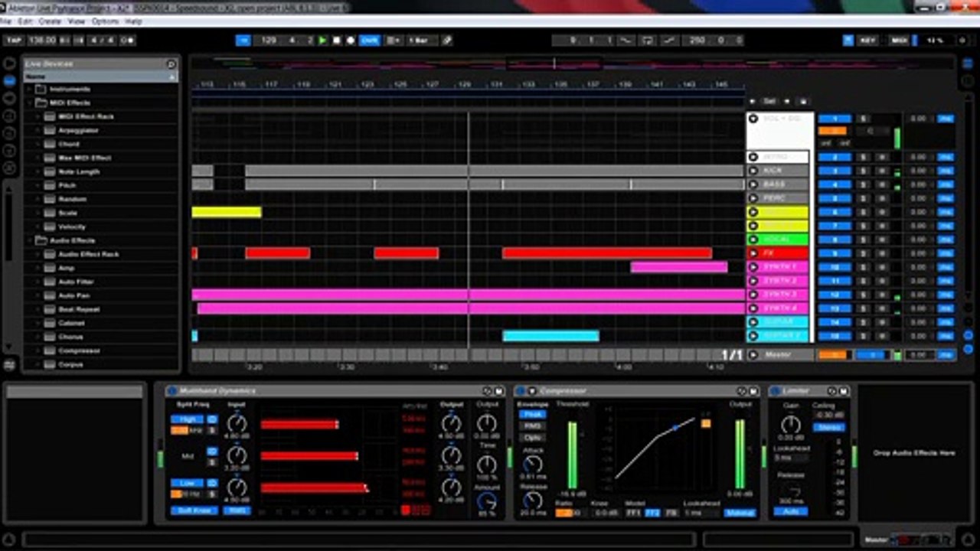Click the Compressor Threshold slider
Image resolution: width=980 pixels, height=551 pixels.
(x=571, y=455)
